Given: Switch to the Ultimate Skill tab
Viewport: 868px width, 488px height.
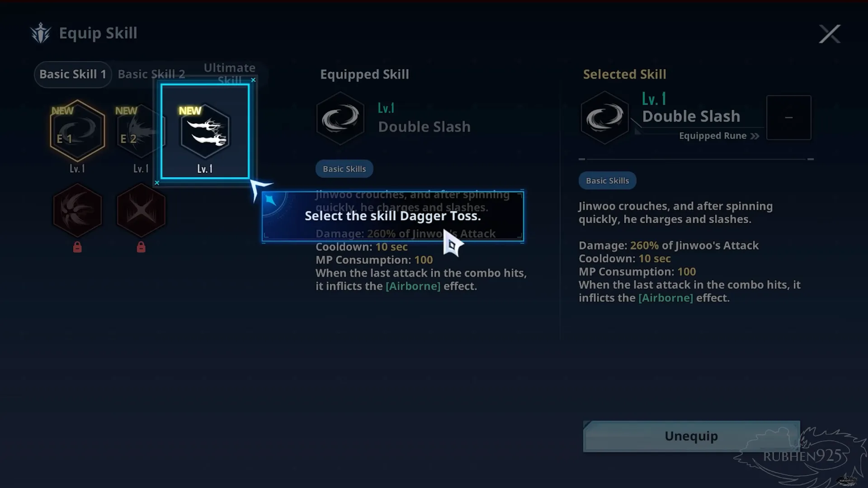Looking at the screenshot, I should click(x=229, y=73).
